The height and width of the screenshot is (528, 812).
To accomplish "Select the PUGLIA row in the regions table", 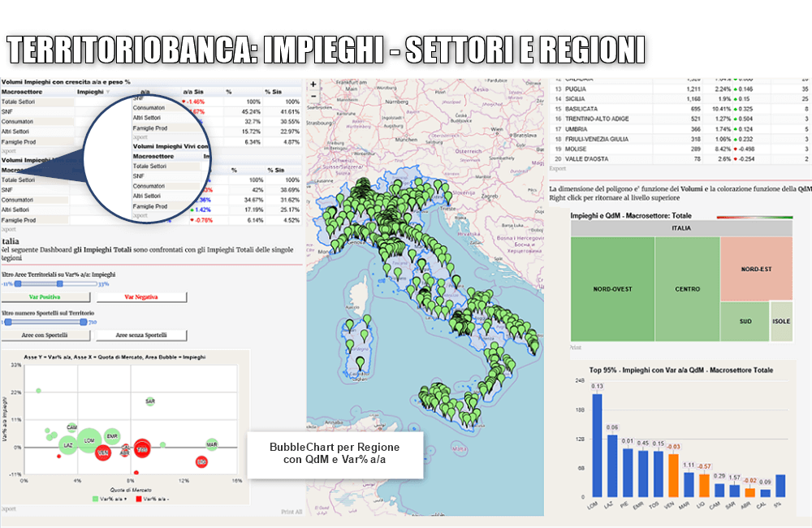I will tap(680, 89).
